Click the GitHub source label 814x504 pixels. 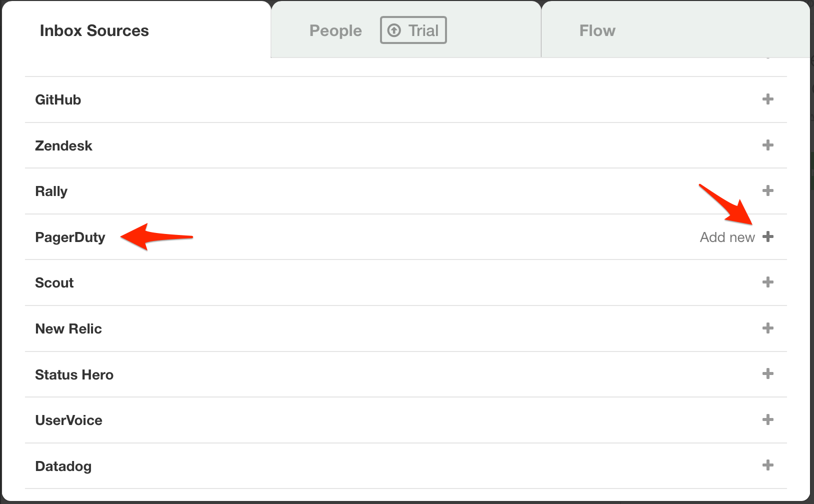[58, 99]
